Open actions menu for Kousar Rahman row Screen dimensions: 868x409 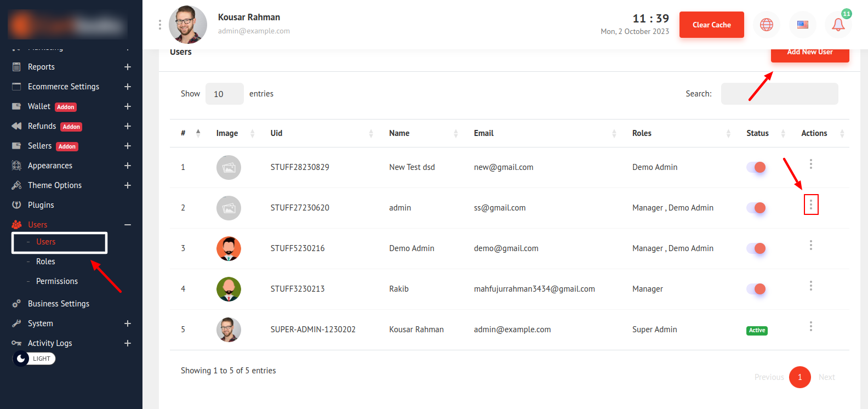(x=810, y=326)
